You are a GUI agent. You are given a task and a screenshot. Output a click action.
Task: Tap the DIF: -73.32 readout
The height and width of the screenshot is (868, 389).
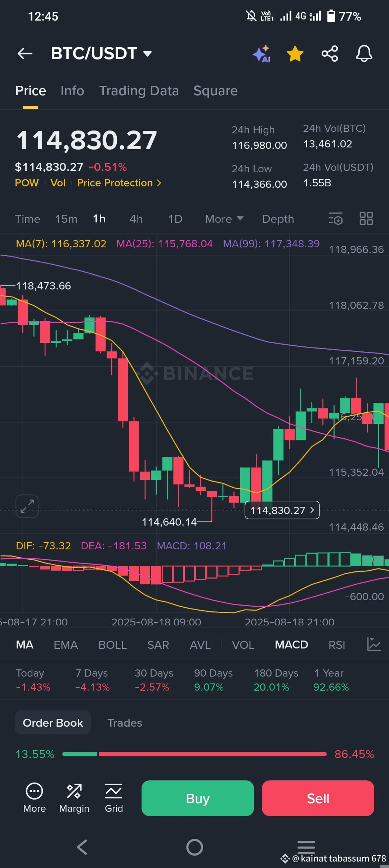point(43,546)
